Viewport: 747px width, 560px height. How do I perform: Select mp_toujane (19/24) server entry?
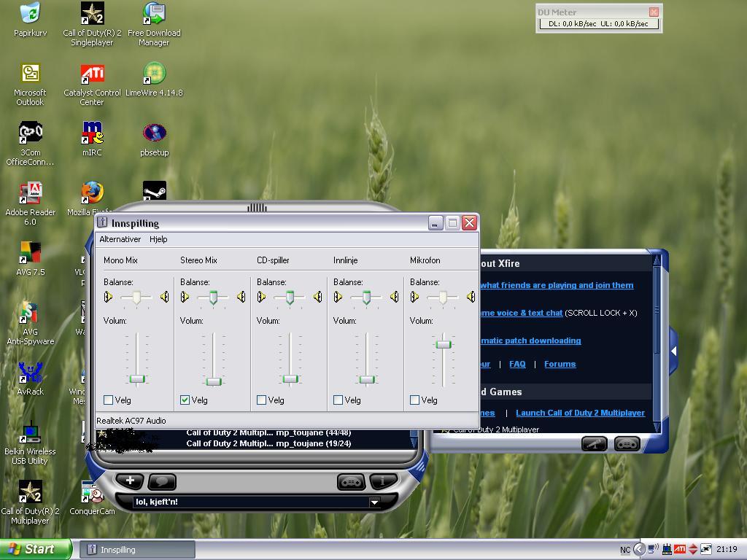(268, 443)
